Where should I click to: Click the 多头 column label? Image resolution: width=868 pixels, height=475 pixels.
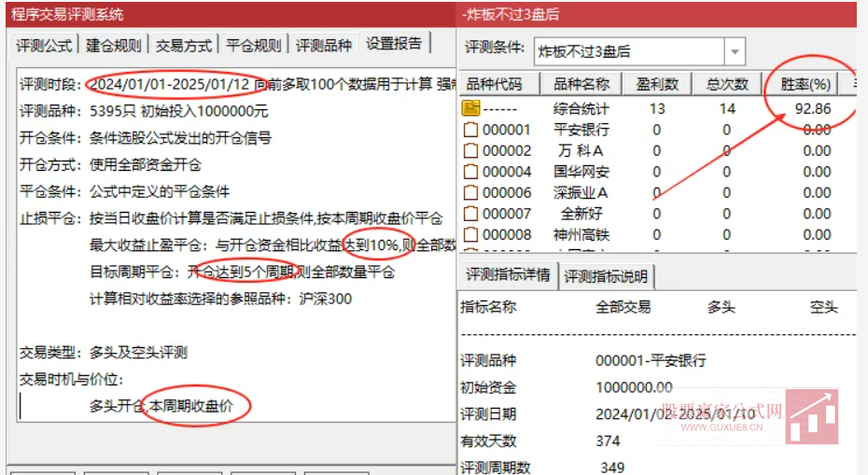(721, 307)
